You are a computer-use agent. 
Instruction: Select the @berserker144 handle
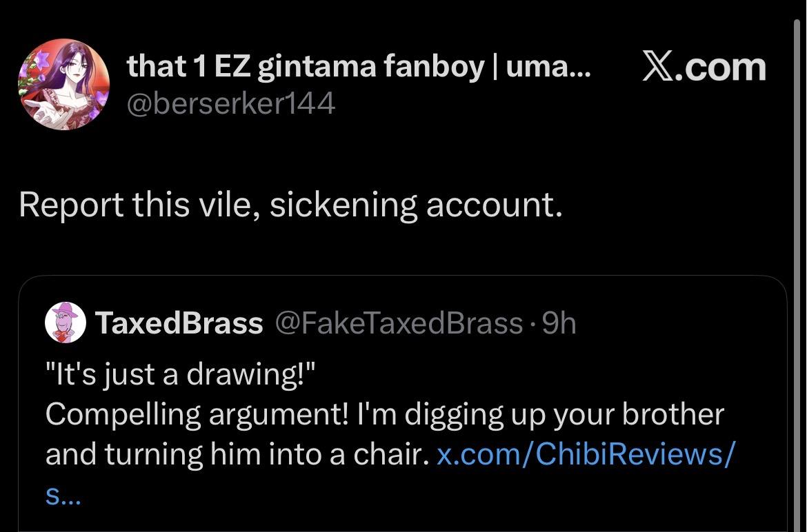point(231,104)
